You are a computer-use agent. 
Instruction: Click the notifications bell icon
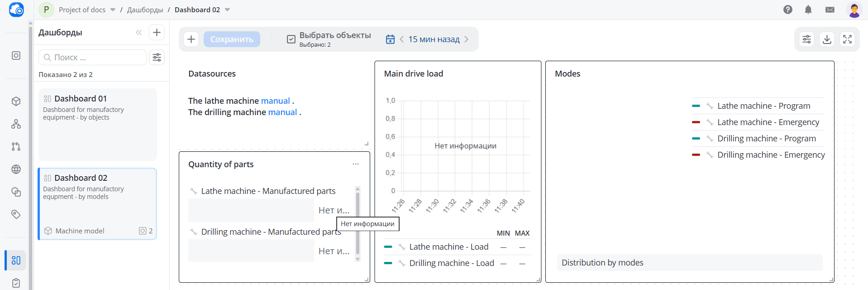coord(808,10)
